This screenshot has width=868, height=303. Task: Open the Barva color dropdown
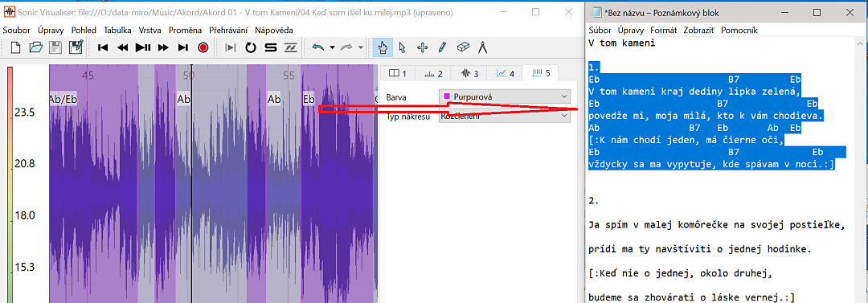[x=504, y=96]
